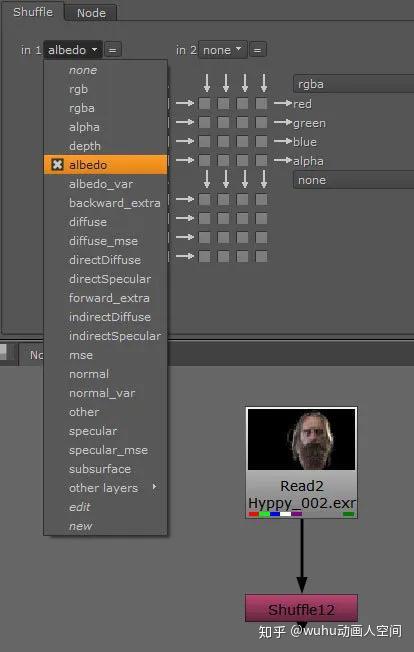Image resolution: width=414 pixels, height=652 pixels.
Task: Select rgb from the layer list
Action: coord(106,89)
